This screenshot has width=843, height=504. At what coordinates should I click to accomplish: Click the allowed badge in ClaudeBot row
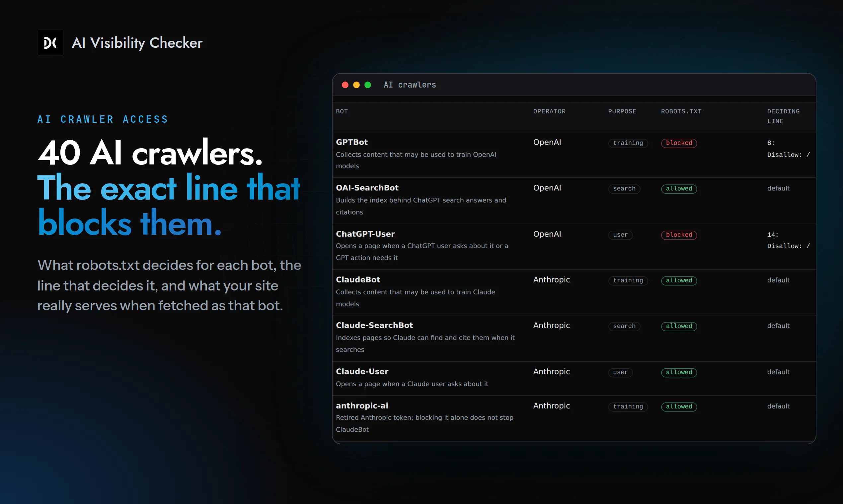pos(679,281)
